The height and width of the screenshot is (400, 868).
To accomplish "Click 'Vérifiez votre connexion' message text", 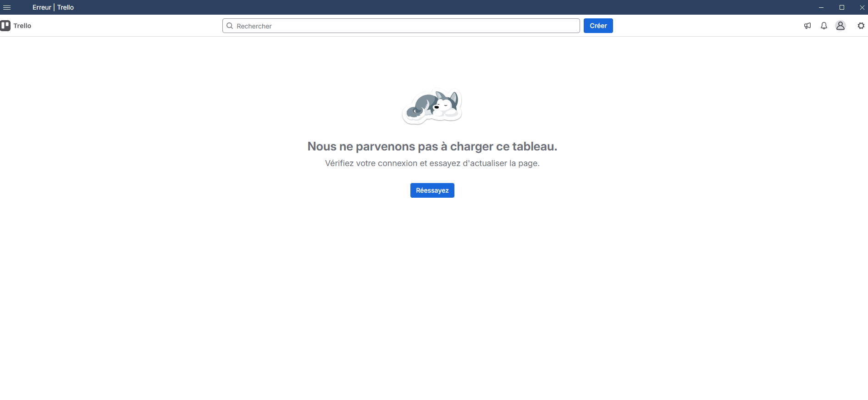I will point(432,163).
